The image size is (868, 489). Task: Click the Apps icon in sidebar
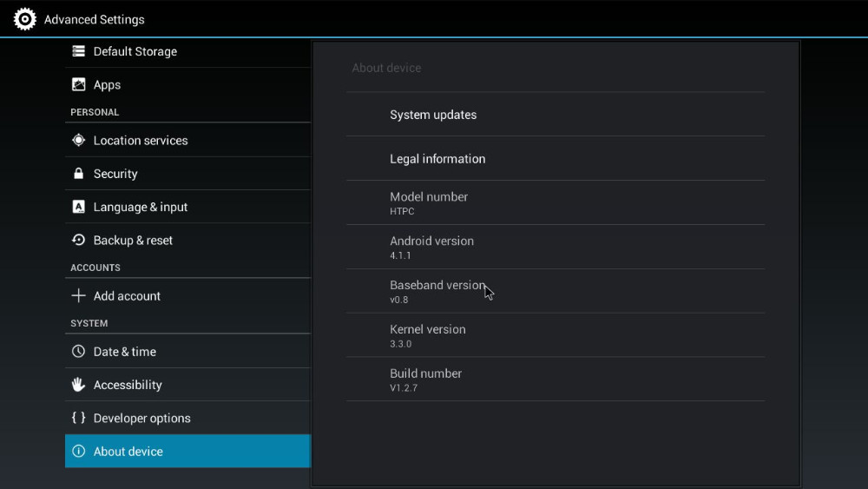pyautogui.click(x=79, y=85)
